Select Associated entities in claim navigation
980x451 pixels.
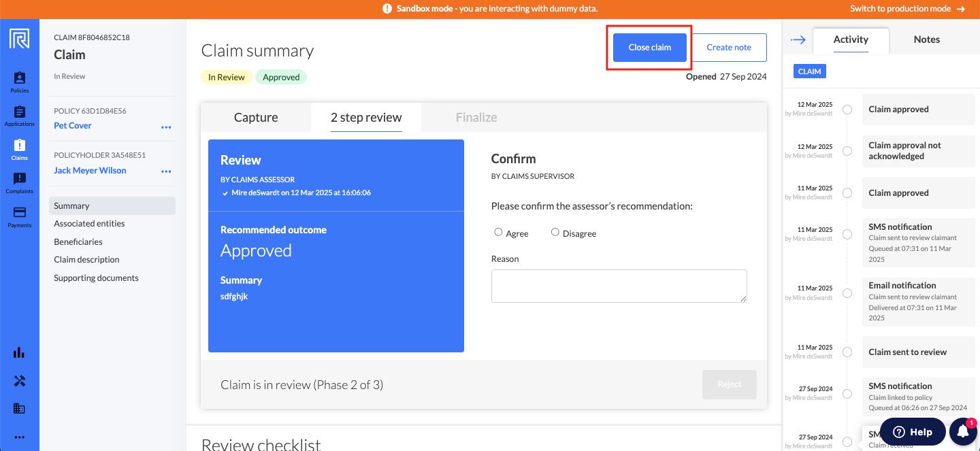[89, 224]
